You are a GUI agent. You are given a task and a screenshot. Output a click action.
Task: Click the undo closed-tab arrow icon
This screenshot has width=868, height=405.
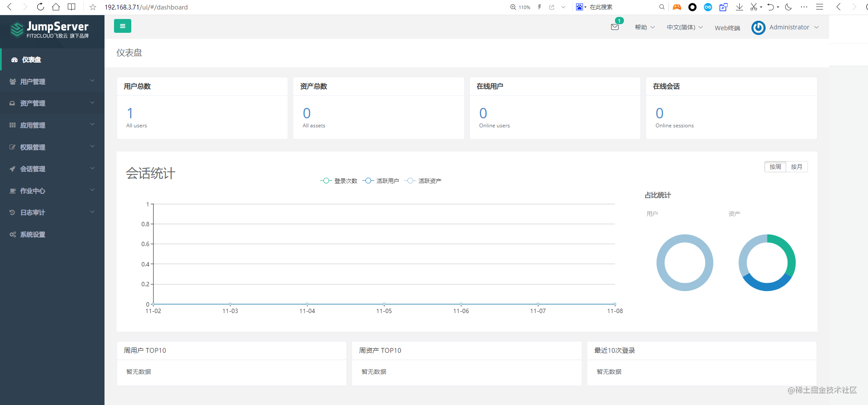click(x=771, y=7)
